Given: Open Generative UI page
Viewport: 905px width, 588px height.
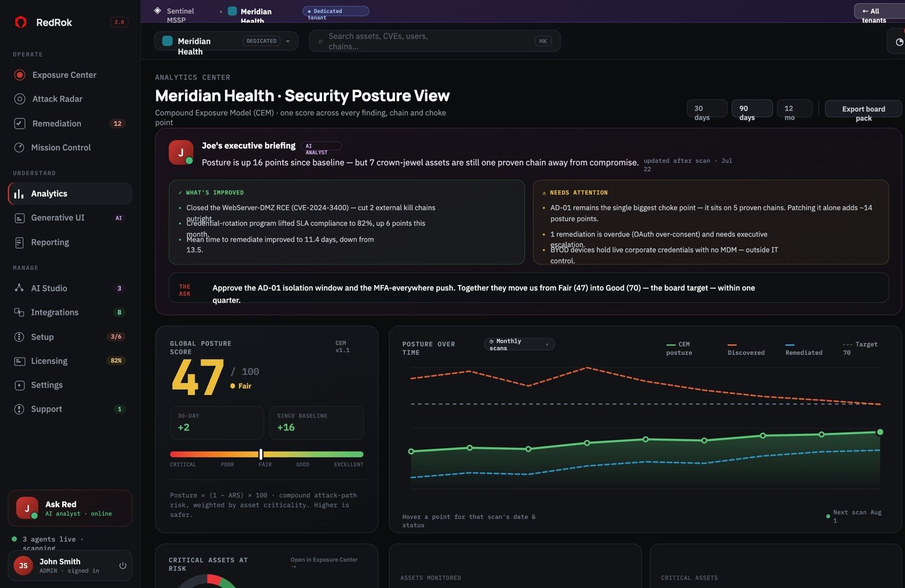Looking at the screenshot, I should click(x=70, y=218).
